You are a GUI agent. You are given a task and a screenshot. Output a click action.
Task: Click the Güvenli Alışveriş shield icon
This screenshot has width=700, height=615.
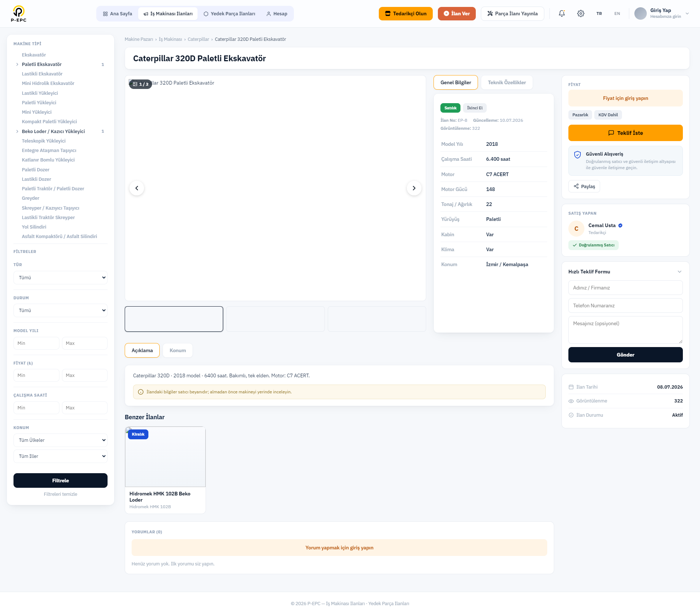tap(577, 155)
